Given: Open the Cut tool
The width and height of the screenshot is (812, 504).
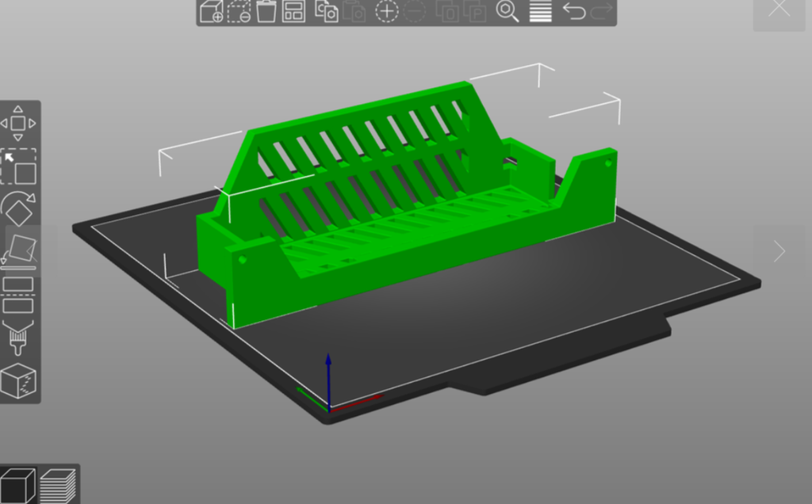Looking at the screenshot, I should (18, 295).
